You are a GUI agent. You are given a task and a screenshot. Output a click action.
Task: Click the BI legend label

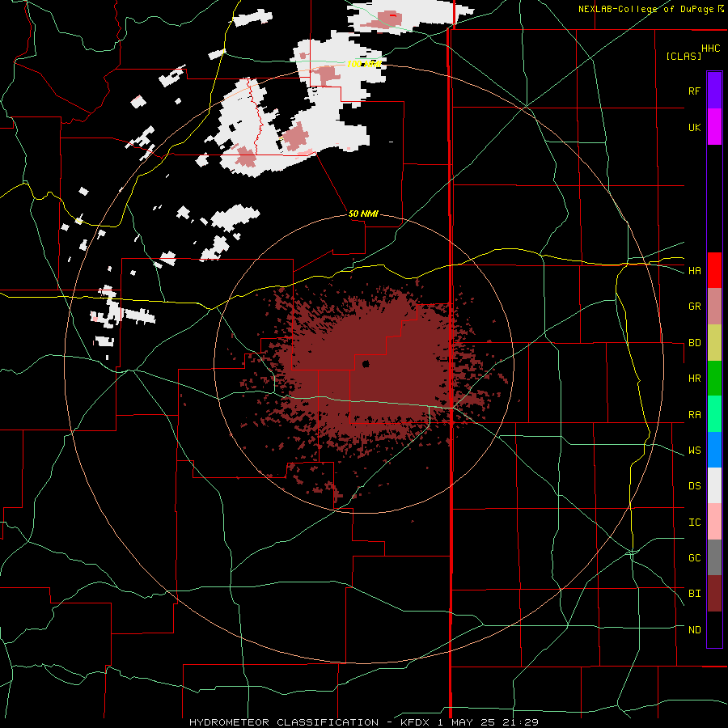click(694, 594)
